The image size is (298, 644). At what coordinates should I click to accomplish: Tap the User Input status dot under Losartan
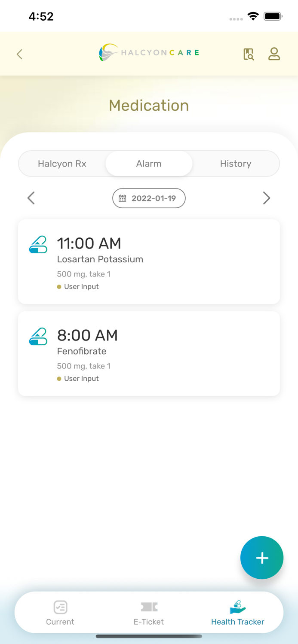pos(59,286)
